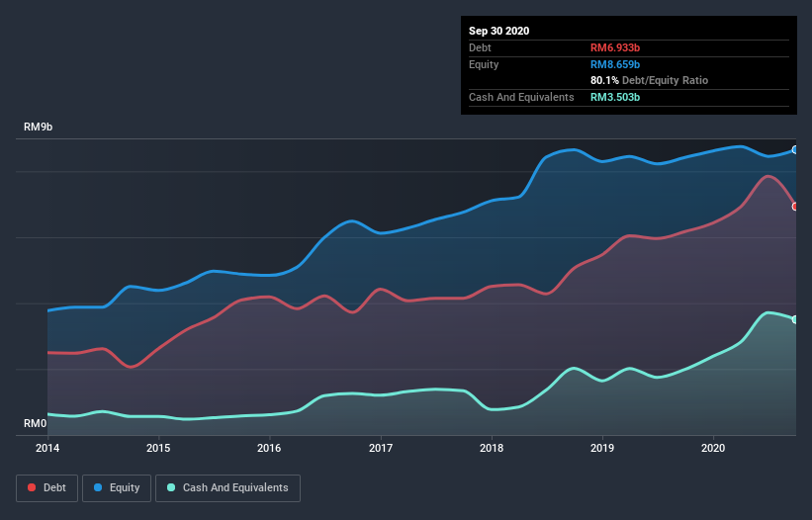Select the 2017 x-axis label

point(381,448)
